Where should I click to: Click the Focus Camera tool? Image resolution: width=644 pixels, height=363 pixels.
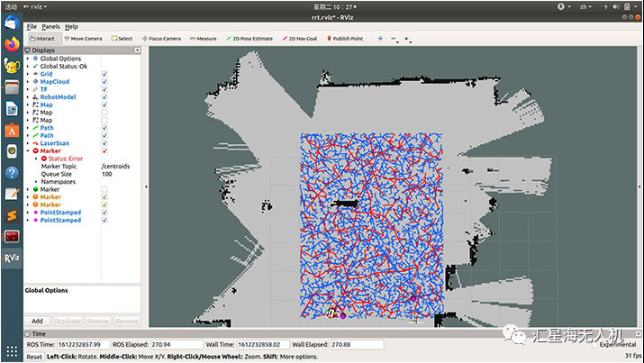point(161,39)
